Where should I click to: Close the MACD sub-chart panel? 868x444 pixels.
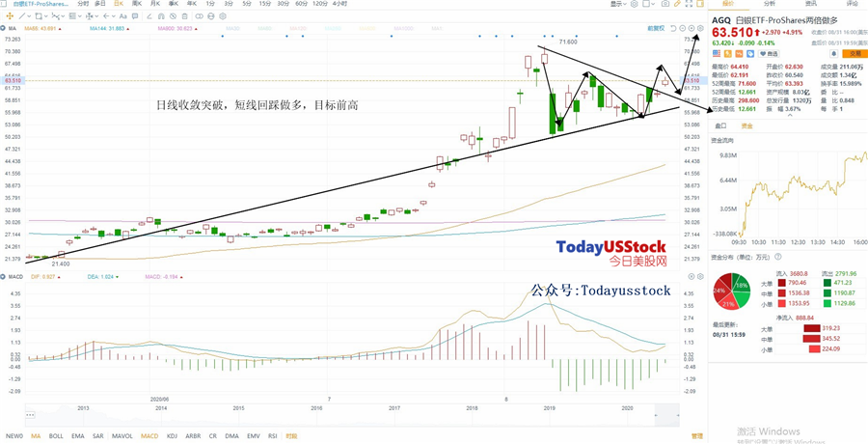[692, 276]
